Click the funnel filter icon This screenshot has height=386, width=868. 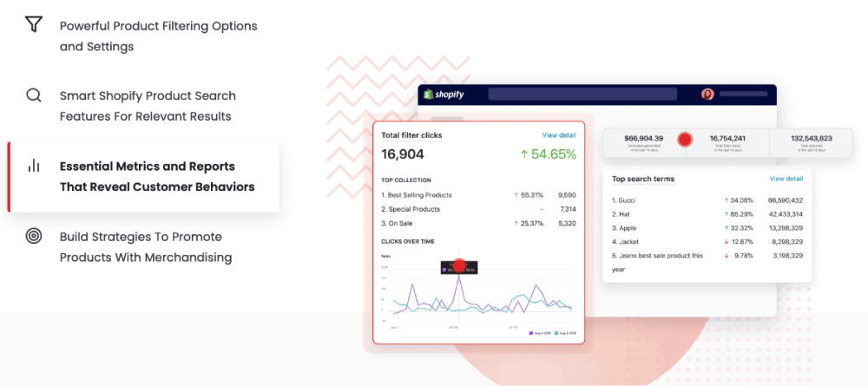click(34, 25)
